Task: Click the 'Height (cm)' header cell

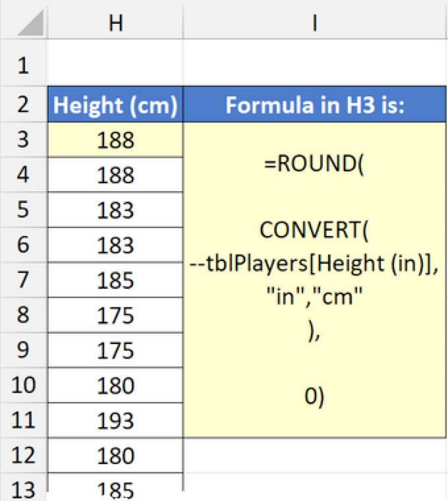Action: [115, 105]
